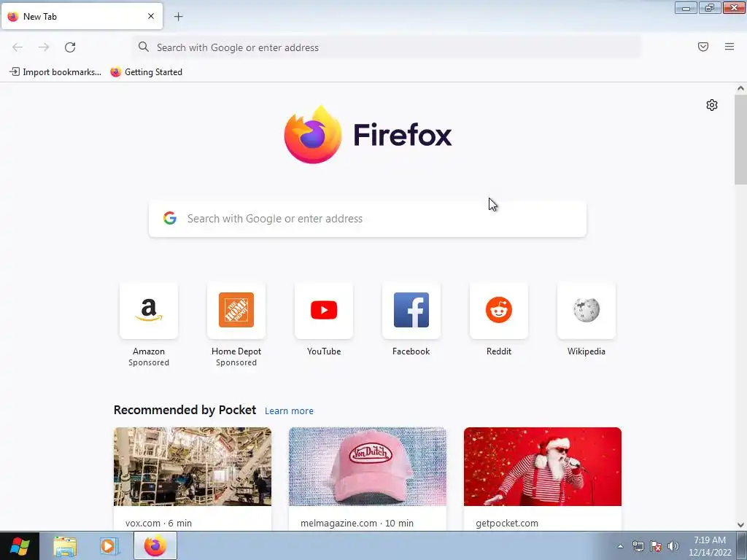The width and height of the screenshot is (747, 560).
Task: Open Windows Explorer from taskbar
Action: [65, 546]
